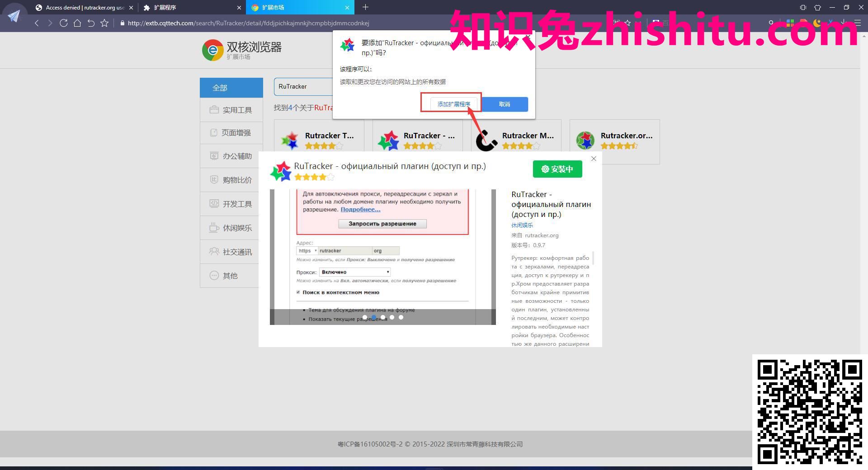The width and height of the screenshot is (868, 470).
Task: Go forward using the forward arrow
Action: (x=50, y=23)
